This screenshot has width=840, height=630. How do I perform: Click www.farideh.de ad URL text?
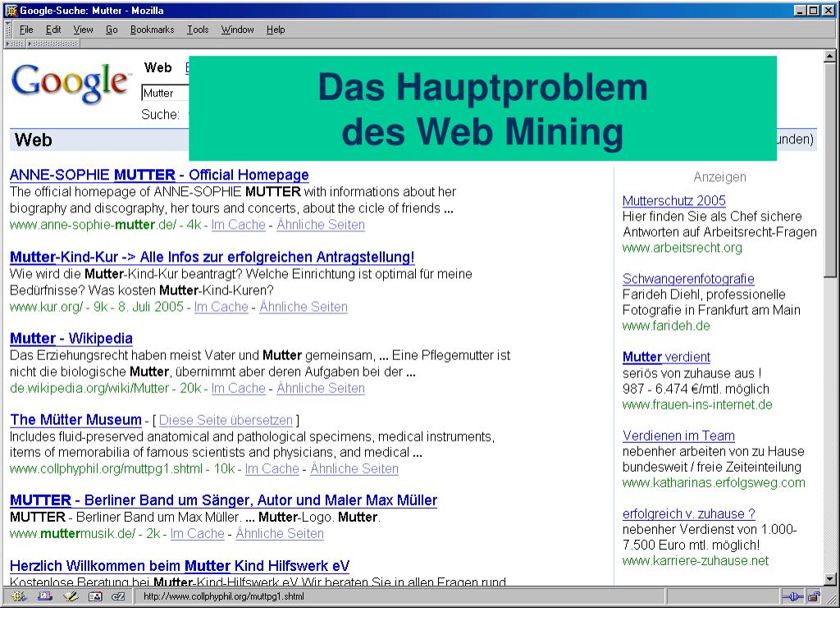(666, 326)
